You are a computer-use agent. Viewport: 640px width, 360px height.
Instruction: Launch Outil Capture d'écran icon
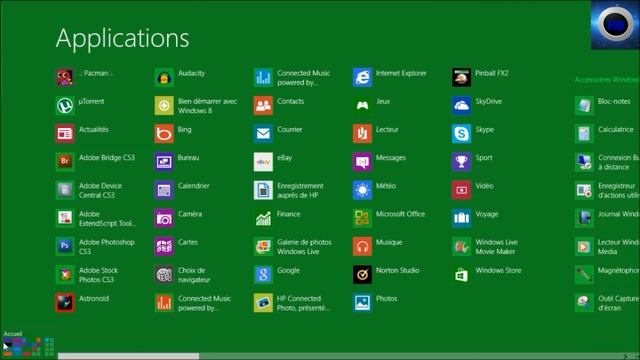(x=584, y=302)
